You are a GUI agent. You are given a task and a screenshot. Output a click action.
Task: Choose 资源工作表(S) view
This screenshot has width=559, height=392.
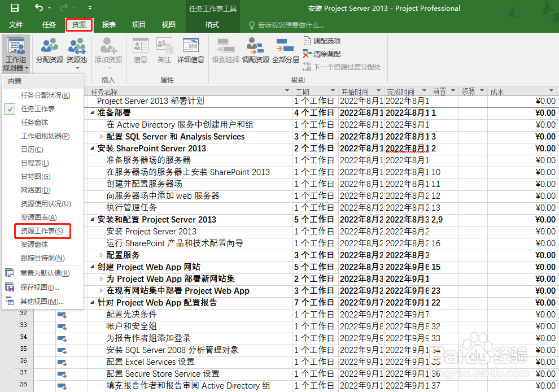(43, 231)
